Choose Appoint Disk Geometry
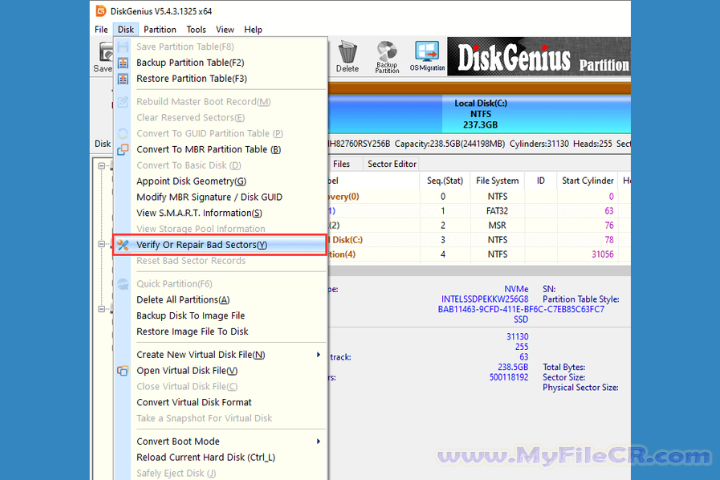This screenshot has height=480, width=720. click(x=220, y=181)
